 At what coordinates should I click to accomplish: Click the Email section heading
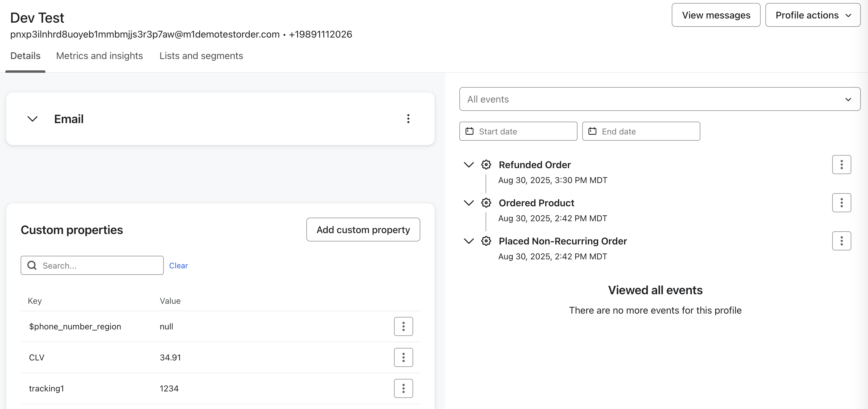coord(69,119)
